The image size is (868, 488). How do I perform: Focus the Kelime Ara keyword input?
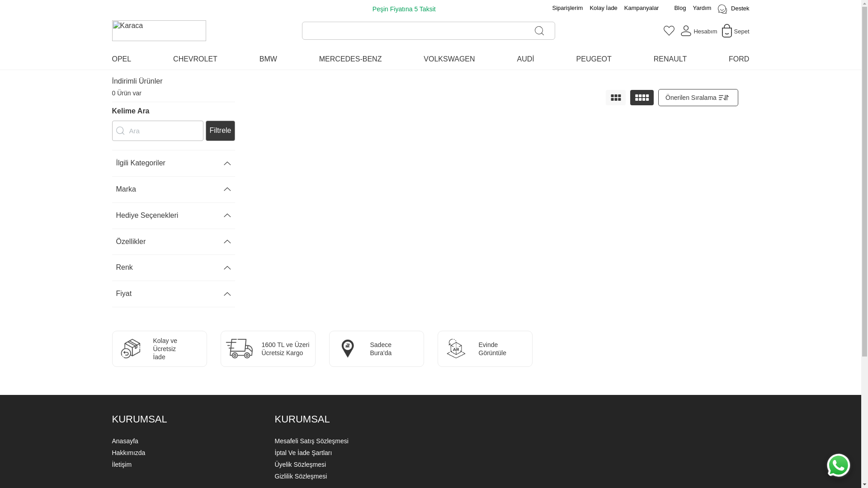pos(158,131)
